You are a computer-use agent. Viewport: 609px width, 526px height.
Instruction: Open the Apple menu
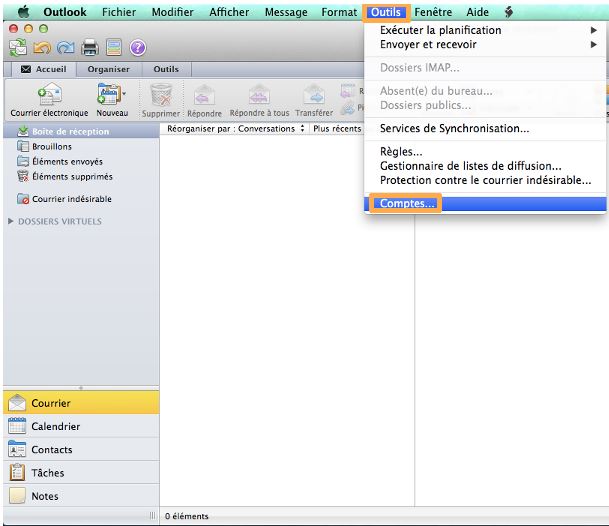[x=24, y=12]
